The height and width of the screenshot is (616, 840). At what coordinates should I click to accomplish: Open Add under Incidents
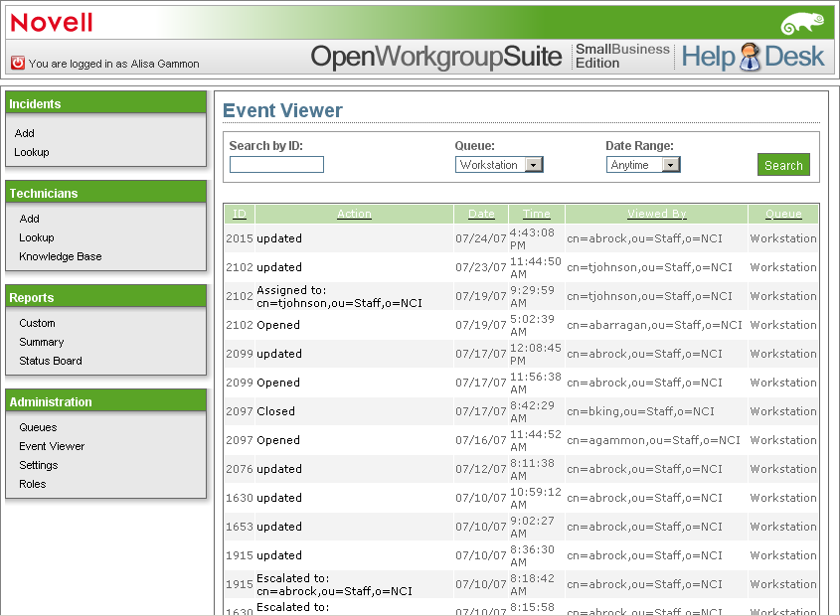[x=25, y=133]
